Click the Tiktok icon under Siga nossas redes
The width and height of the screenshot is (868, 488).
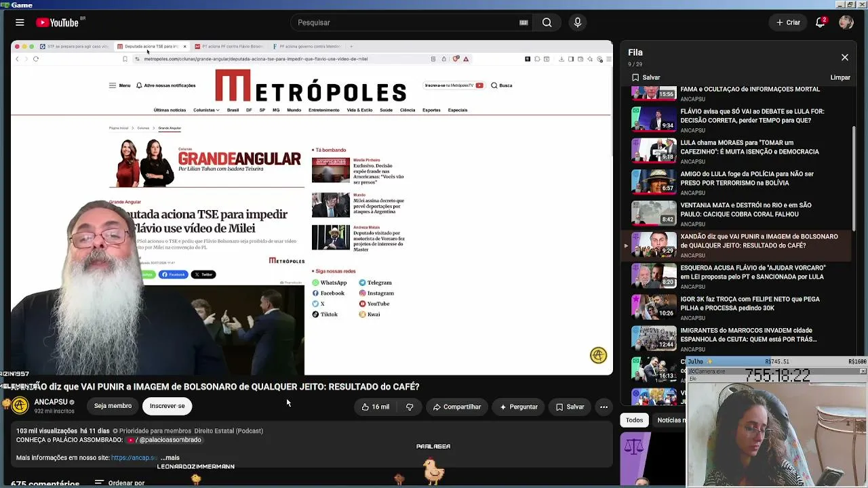pyautogui.click(x=315, y=314)
